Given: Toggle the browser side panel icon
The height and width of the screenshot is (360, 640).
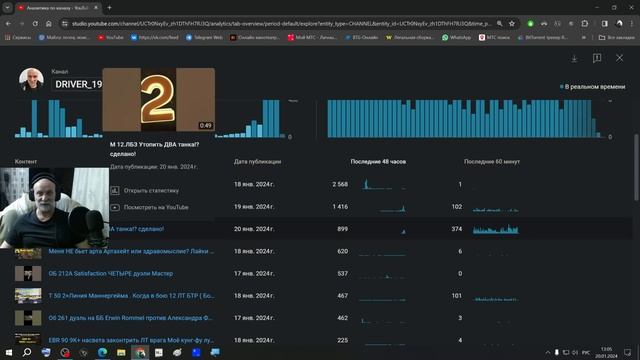Looking at the screenshot, I should [x=604, y=24].
